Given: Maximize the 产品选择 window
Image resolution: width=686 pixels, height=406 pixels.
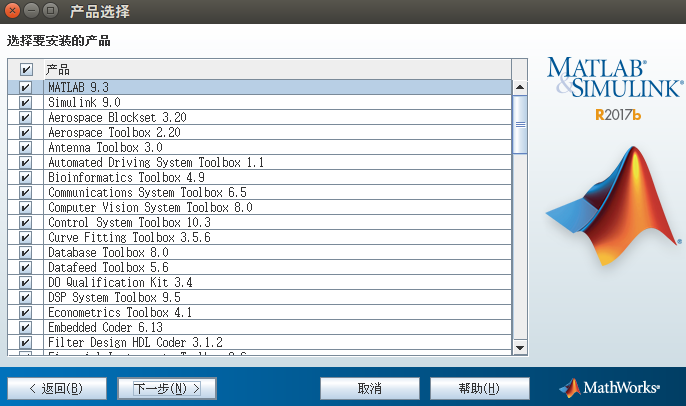Looking at the screenshot, I should click(50, 10).
